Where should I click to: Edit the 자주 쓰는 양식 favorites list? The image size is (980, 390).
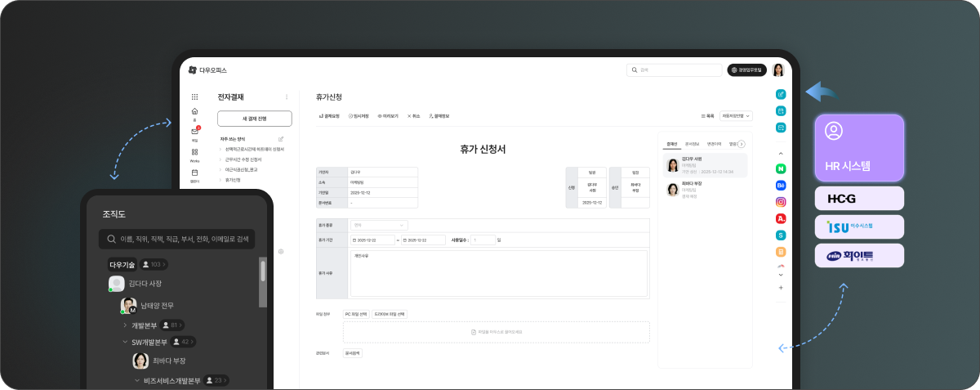coord(281,139)
